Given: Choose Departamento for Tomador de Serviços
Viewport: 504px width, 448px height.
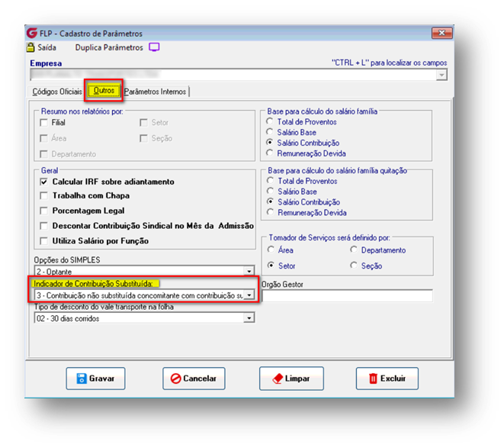Looking at the screenshot, I should (x=354, y=250).
